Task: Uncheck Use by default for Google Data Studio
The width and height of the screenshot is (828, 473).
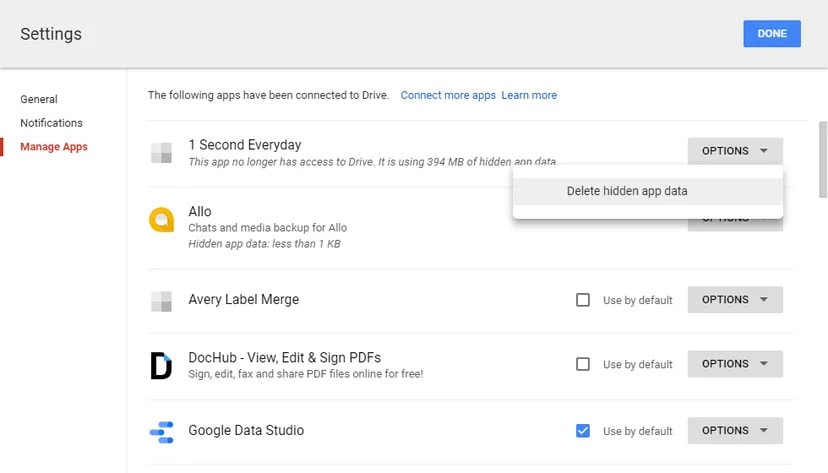Action: (x=583, y=431)
